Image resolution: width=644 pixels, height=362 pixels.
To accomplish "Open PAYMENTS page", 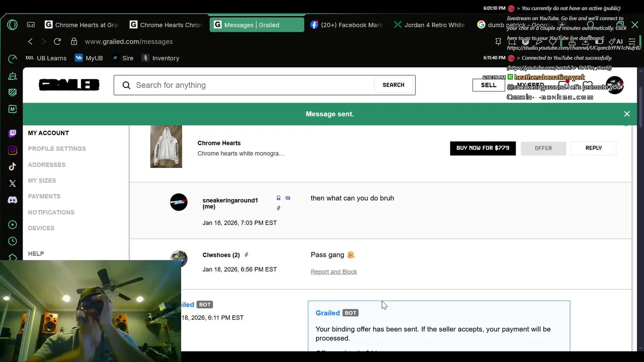I will (x=44, y=197).
